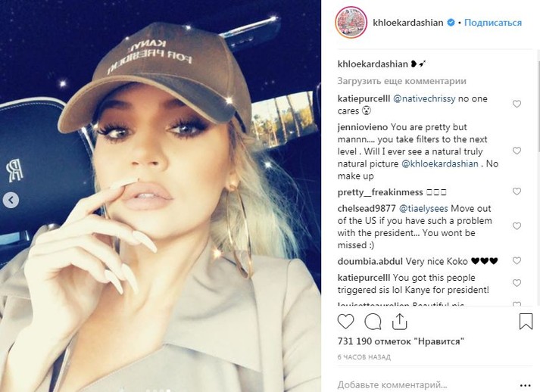Image resolution: width=540 pixels, height=392 pixels.
Task: Save the post with the bookmark icon
Action: tap(526, 321)
